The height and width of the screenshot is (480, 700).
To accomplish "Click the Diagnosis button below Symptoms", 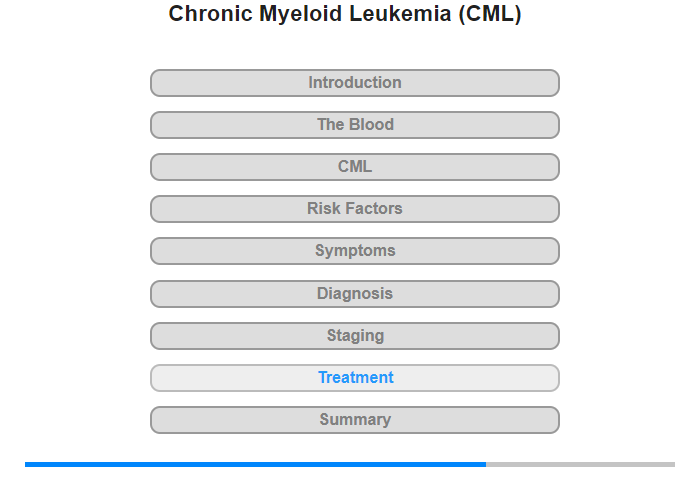I will click(x=355, y=294).
